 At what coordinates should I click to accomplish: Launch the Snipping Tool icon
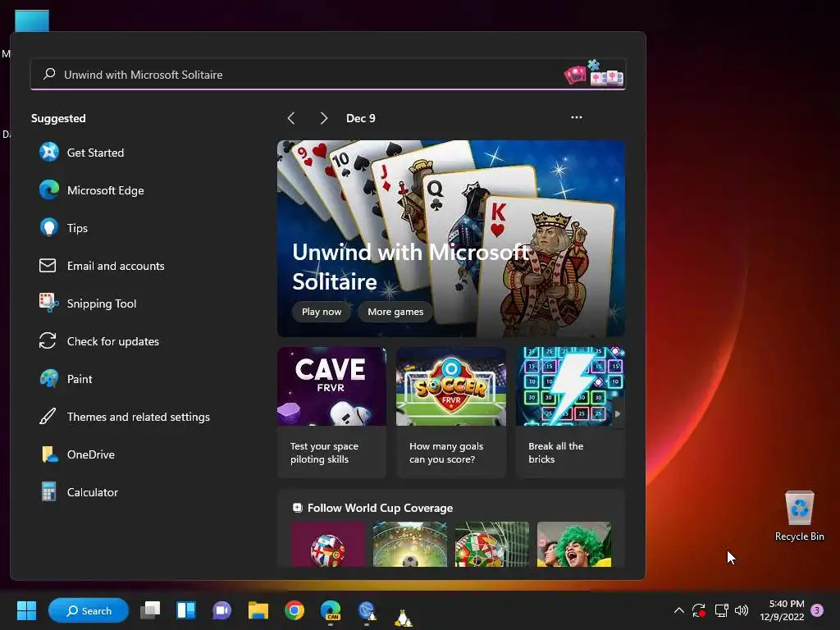click(48, 304)
